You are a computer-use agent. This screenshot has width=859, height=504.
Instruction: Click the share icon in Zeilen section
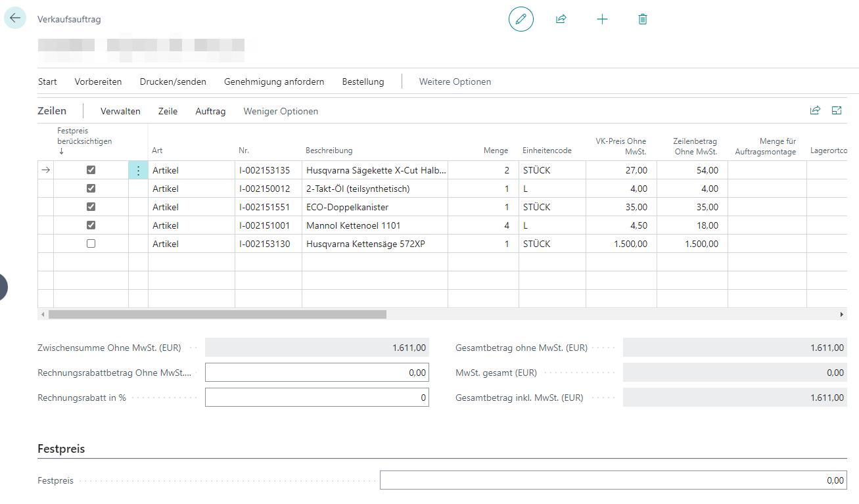[x=815, y=111]
